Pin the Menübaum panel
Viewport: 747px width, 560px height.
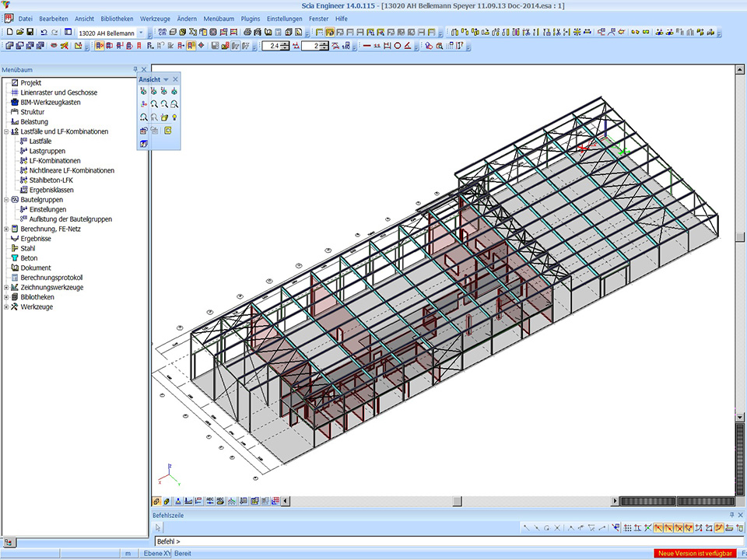pos(135,69)
